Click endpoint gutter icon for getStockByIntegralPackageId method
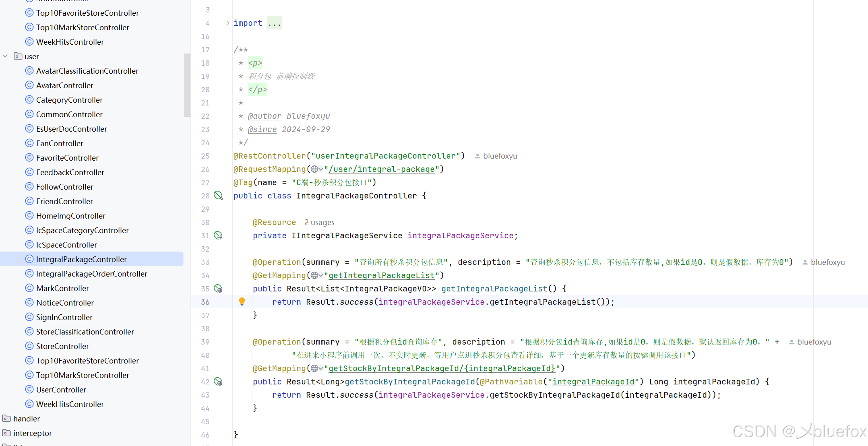The width and height of the screenshot is (868, 446). (x=218, y=382)
